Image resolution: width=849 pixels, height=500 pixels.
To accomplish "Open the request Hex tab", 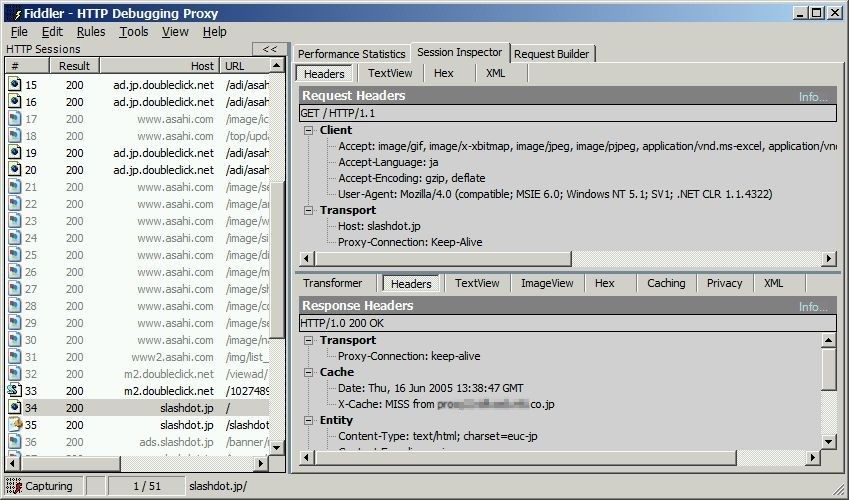I will 443,73.
